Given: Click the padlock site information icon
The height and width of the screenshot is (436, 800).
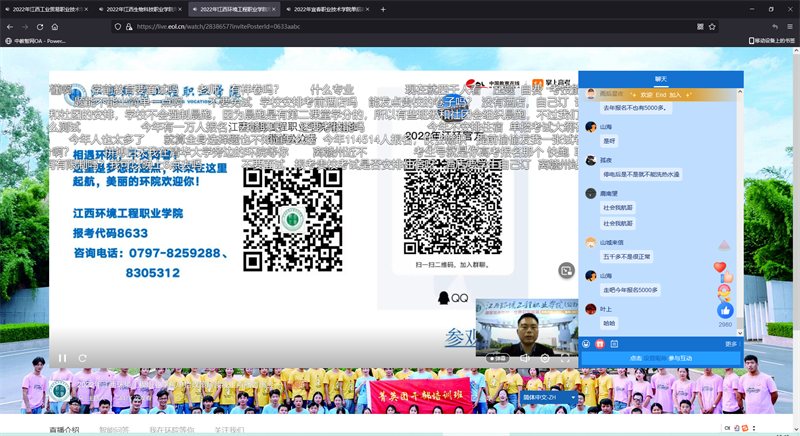Looking at the screenshot, I should pyautogui.click(x=129, y=27).
